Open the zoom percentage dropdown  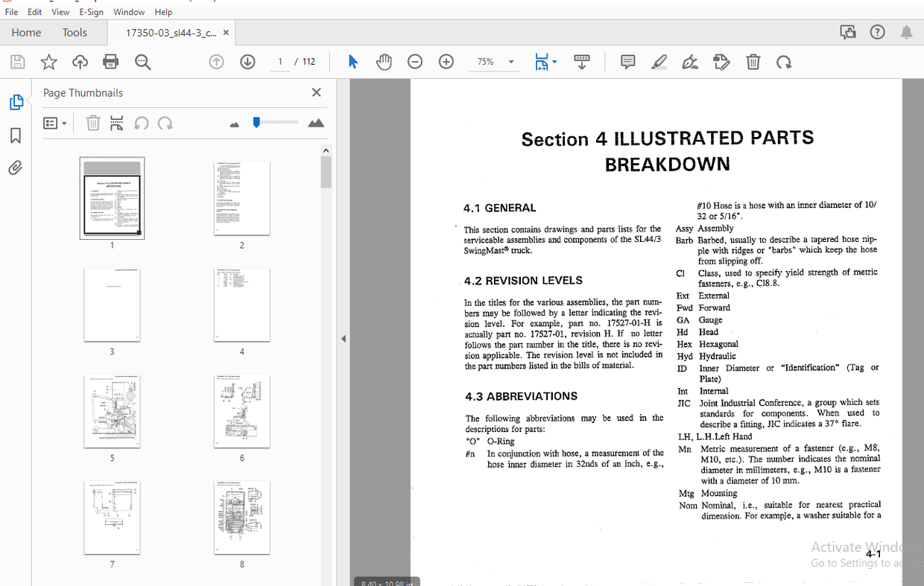[510, 62]
